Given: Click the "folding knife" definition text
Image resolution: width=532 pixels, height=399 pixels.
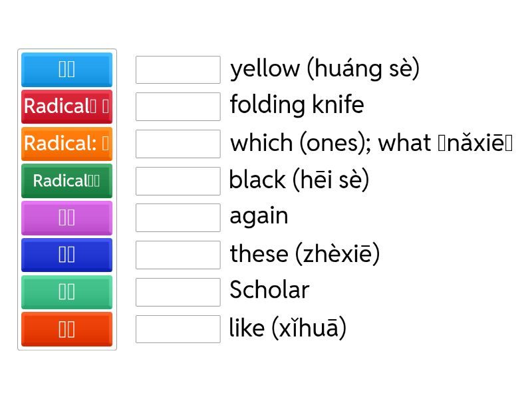Looking at the screenshot, I should pyautogui.click(x=297, y=105).
